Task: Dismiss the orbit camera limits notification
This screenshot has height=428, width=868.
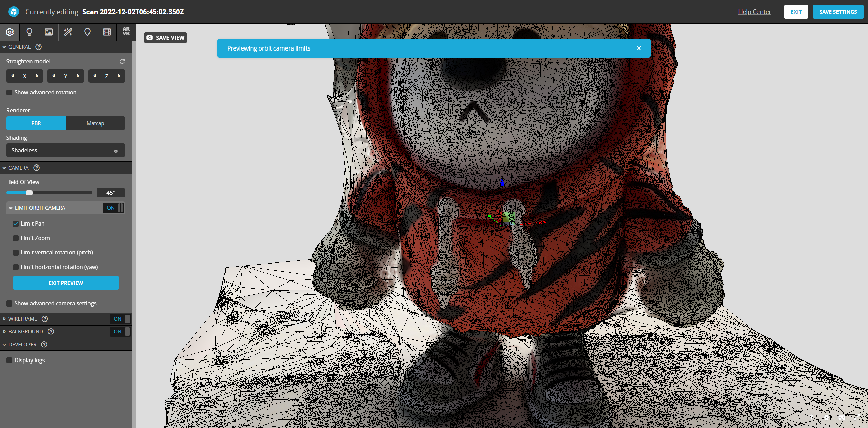Action: point(639,48)
